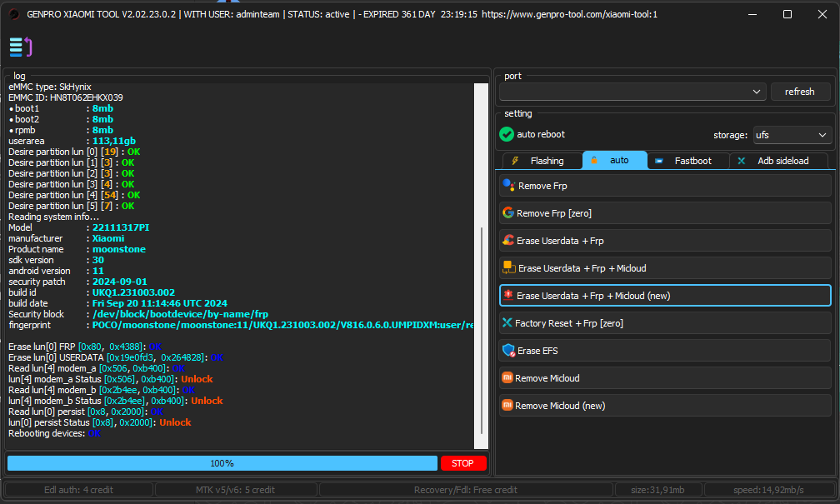The width and height of the screenshot is (840, 504).
Task: Toggle the auto reboot checkmark
Action: (507, 134)
